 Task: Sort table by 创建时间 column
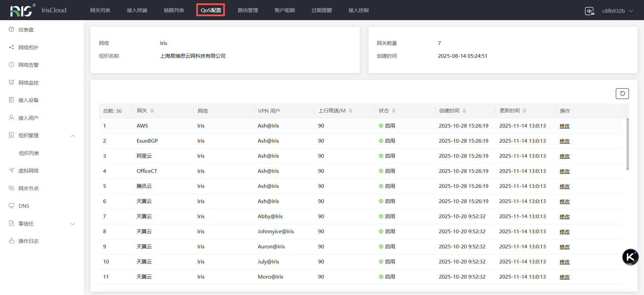(x=464, y=111)
